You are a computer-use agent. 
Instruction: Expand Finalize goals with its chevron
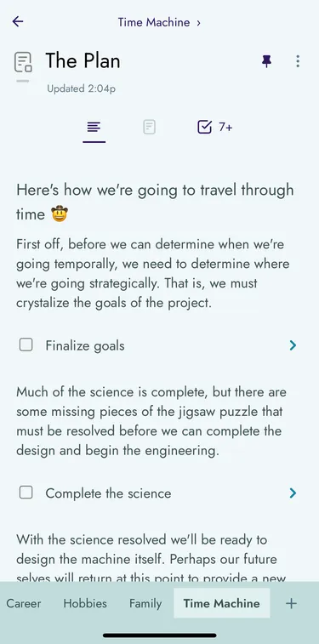click(293, 345)
